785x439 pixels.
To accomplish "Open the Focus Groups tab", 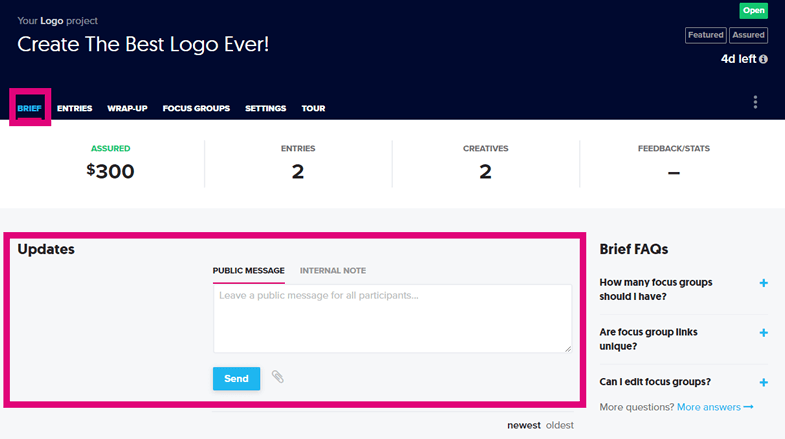I will tap(196, 108).
